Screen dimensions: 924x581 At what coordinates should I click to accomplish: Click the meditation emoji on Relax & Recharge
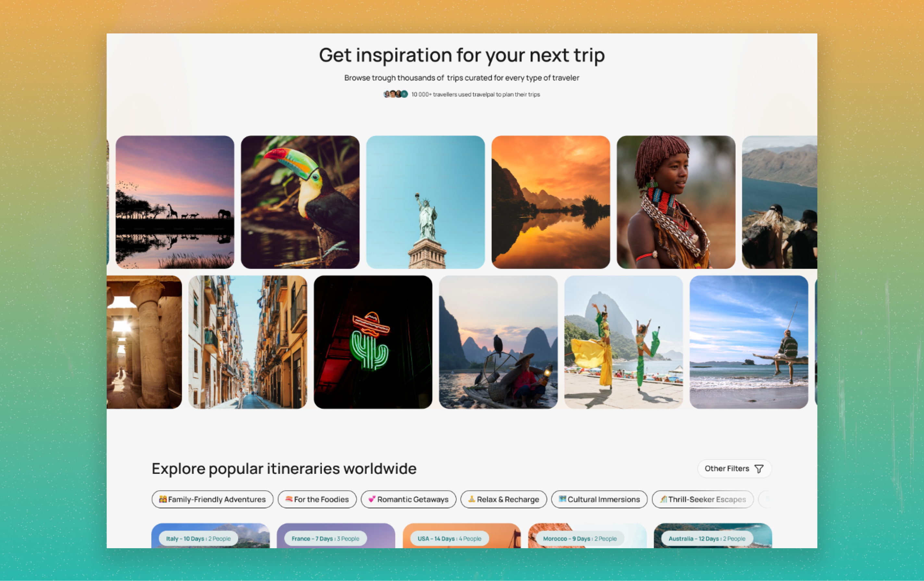coord(472,499)
